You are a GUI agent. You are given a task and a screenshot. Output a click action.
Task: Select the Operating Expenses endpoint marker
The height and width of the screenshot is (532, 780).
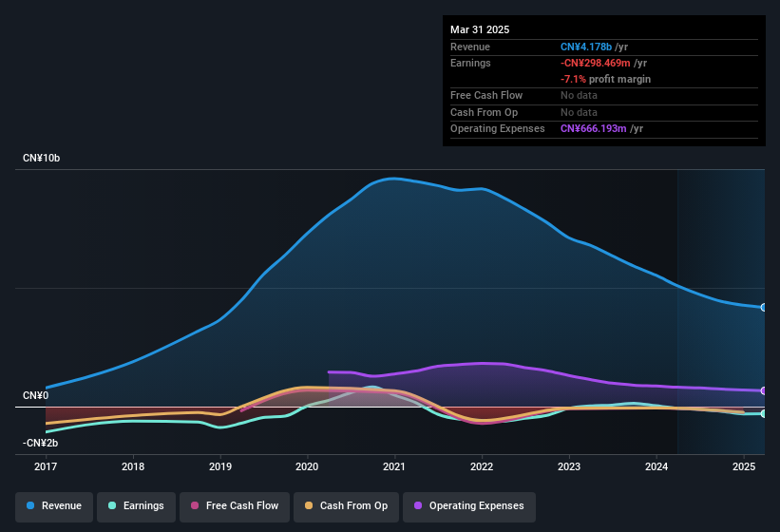(764, 391)
